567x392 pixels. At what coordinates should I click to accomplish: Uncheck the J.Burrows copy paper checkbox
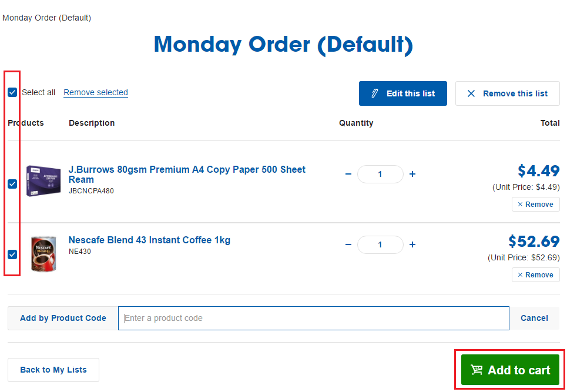click(x=12, y=184)
